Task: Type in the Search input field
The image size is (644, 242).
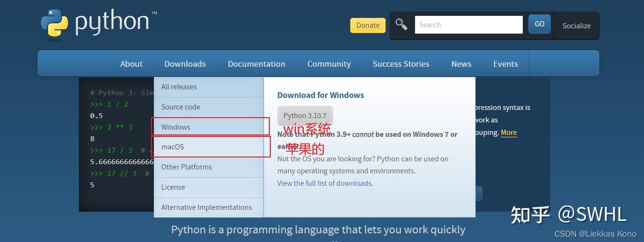Action: [468, 25]
